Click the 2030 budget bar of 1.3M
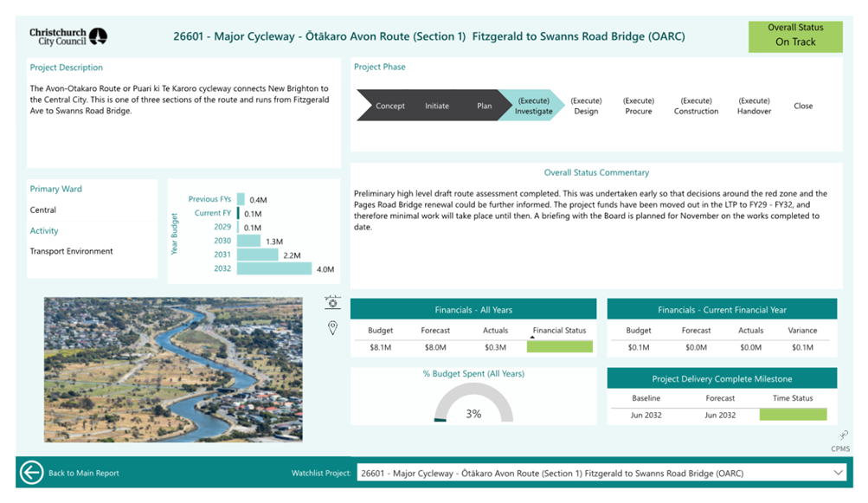 click(248, 241)
